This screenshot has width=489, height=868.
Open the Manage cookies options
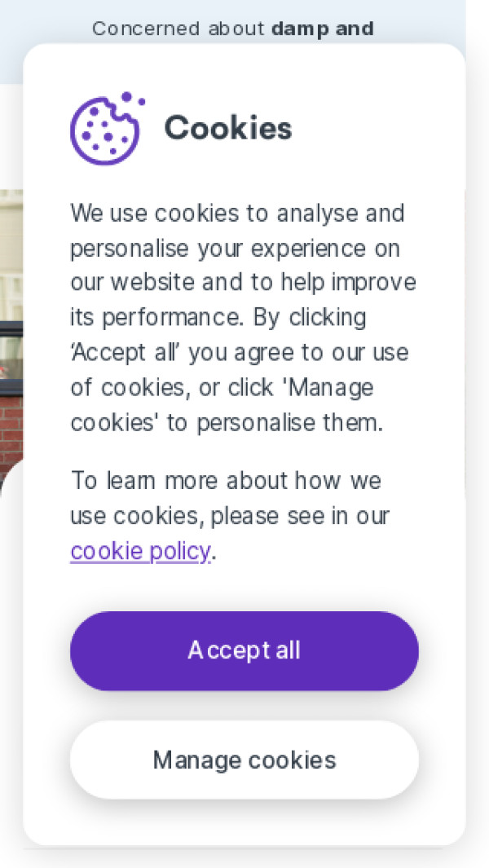tap(244, 760)
